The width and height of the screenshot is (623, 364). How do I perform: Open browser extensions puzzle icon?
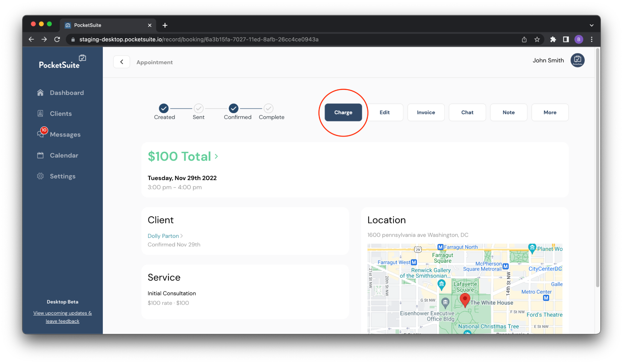[x=553, y=39]
